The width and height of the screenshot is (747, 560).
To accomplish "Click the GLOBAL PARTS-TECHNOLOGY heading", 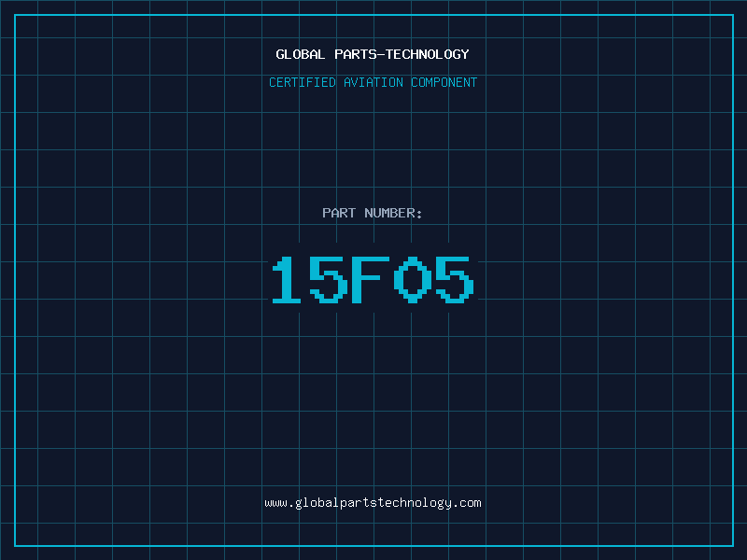I will pyautogui.click(x=373, y=54).
